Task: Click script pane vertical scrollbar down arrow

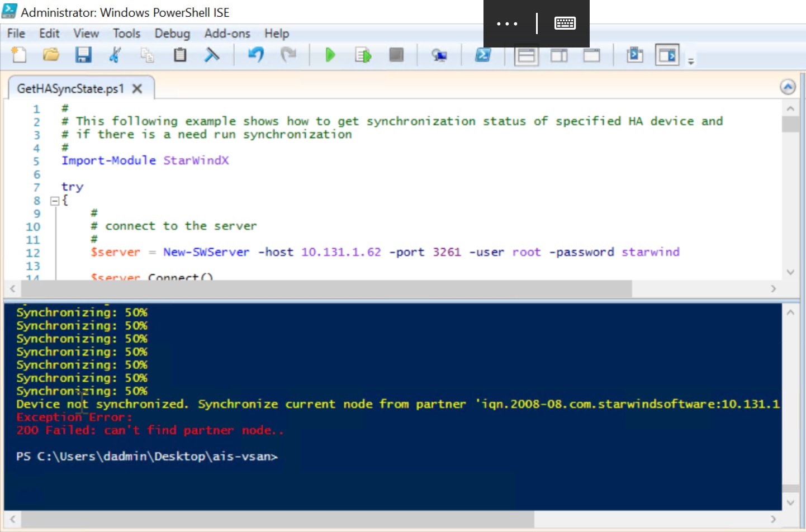Action: (790, 272)
